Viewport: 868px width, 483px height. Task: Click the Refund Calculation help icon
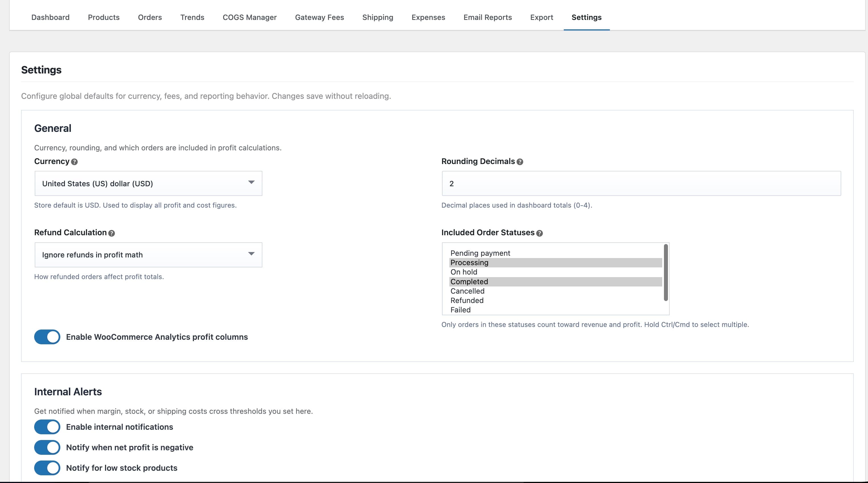tap(112, 233)
